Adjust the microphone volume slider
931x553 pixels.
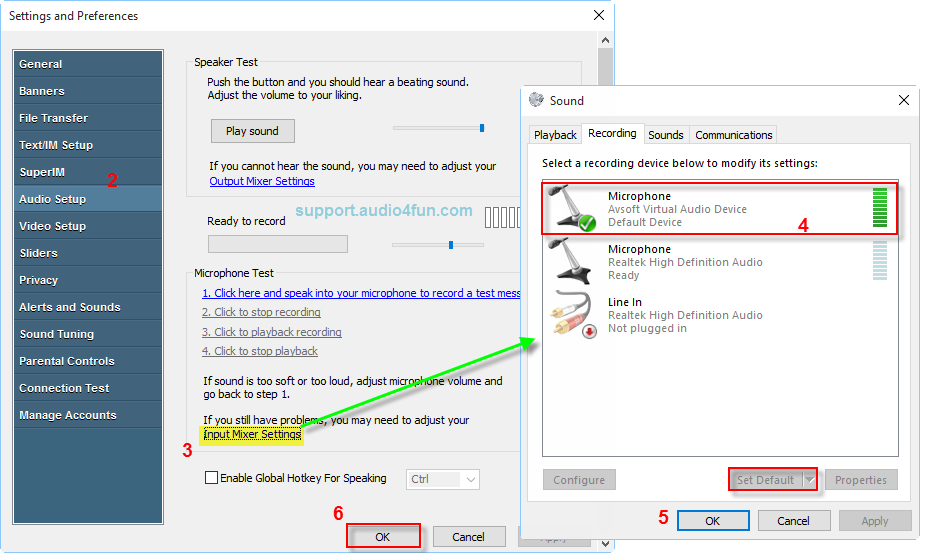(x=451, y=244)
